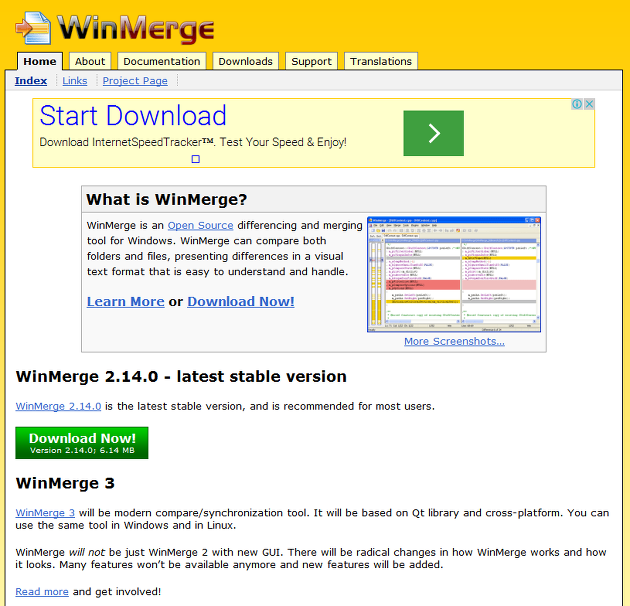Click the Start Download ad headline
The width and height of the screenshot is (630, 606).
coord(133,116)
